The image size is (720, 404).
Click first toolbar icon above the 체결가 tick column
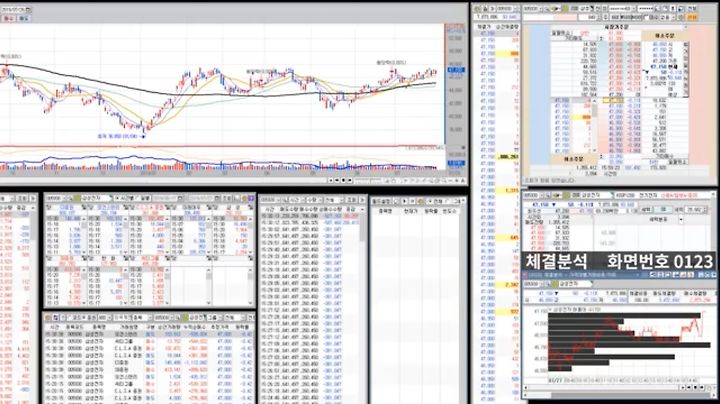(478, 8)
